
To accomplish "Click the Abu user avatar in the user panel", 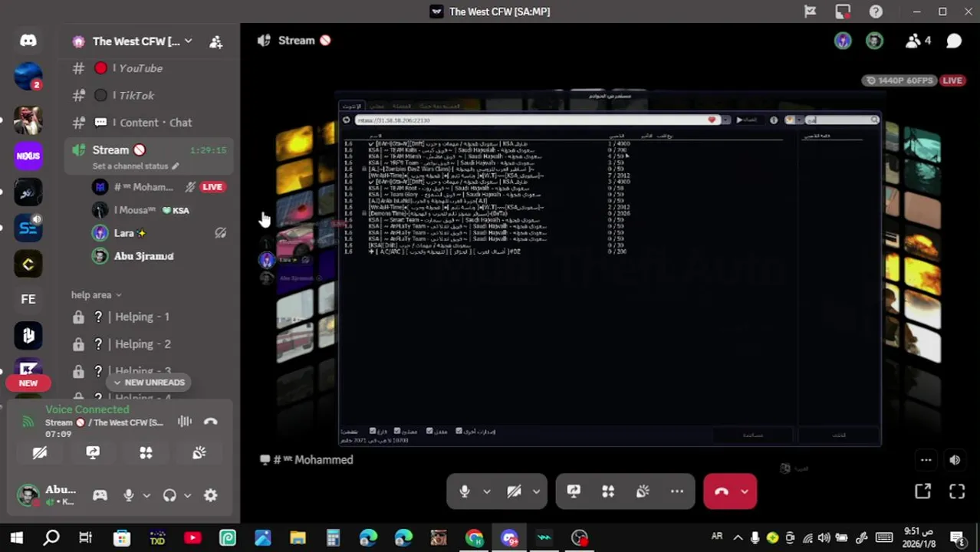I will (x=28, y=495).
